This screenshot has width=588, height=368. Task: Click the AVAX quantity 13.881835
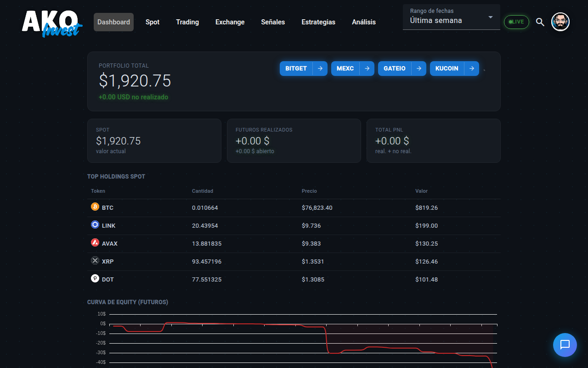[207, 244]
